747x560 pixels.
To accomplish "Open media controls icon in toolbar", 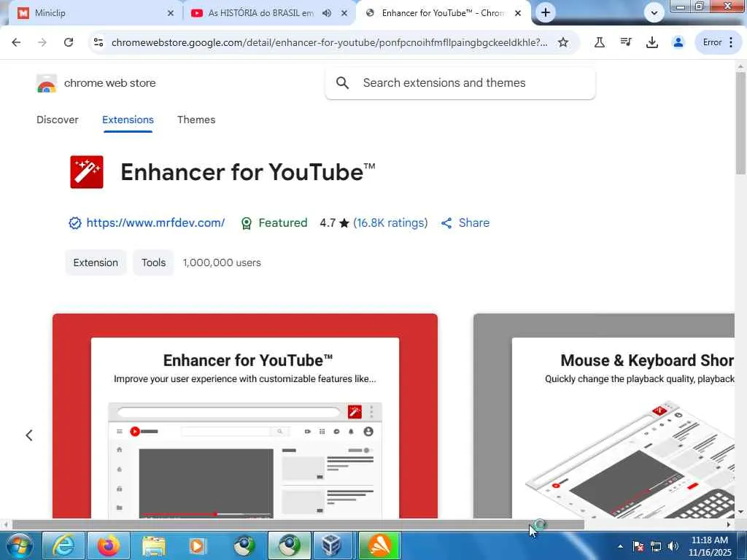I will click(x=626, y=42).
